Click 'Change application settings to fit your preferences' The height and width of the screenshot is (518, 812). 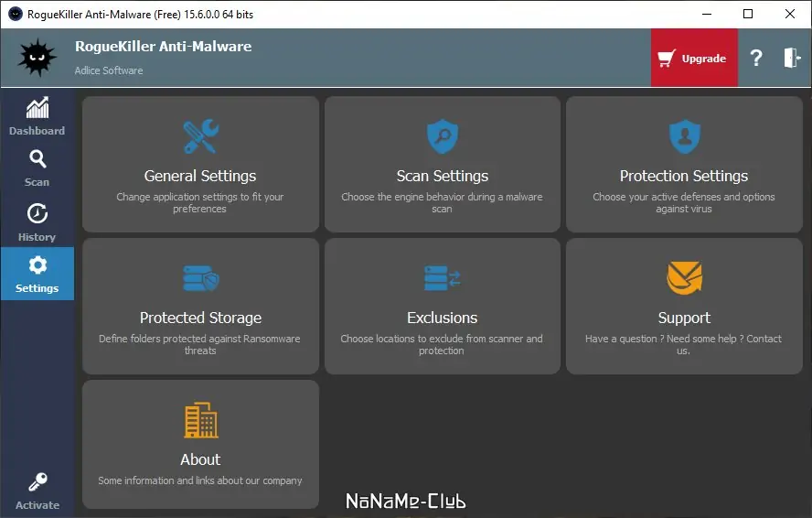[200, 203]
